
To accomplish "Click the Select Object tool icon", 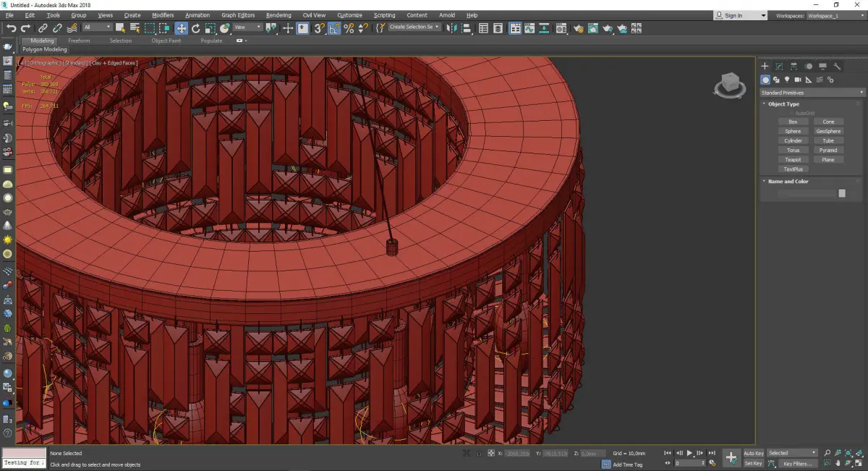I will click(x=120, y=28).
